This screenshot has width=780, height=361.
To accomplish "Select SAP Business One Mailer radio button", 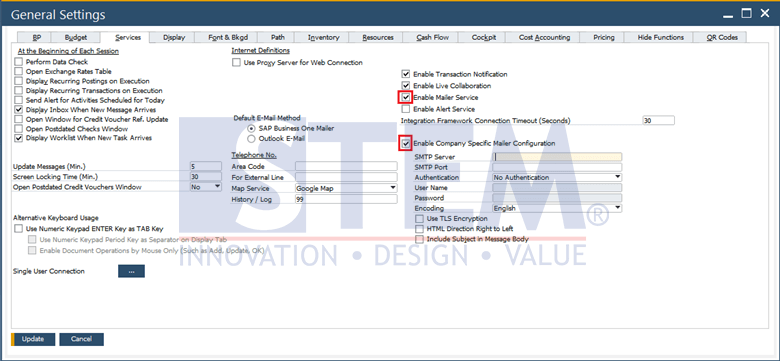I will coord(251,128).
